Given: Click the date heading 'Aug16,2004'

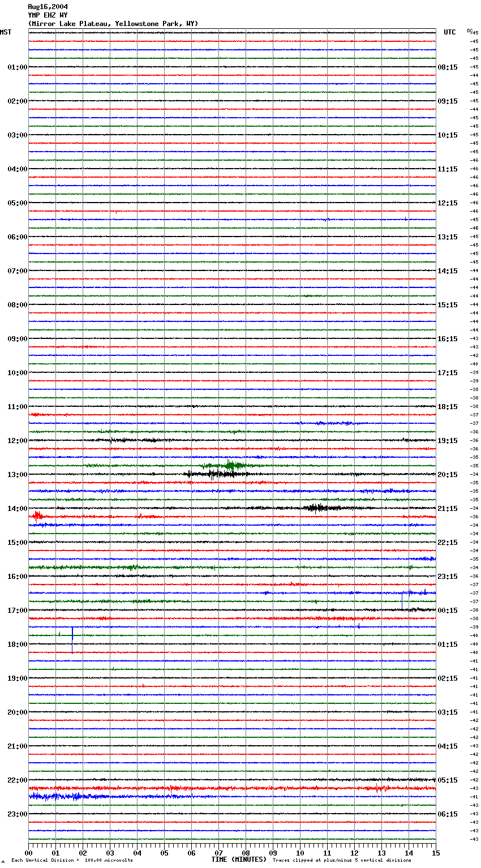Looking at the screenshot, I should pos(48,7).
